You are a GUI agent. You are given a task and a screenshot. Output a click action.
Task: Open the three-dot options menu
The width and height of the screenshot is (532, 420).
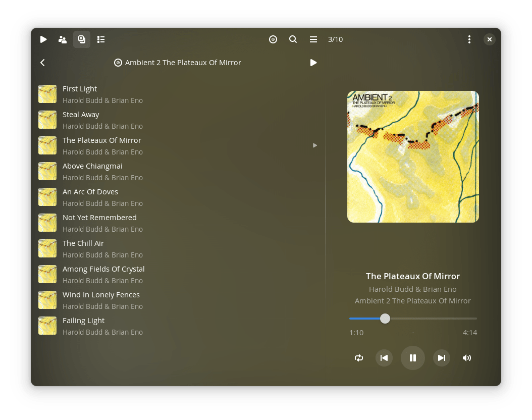[469, 39]
